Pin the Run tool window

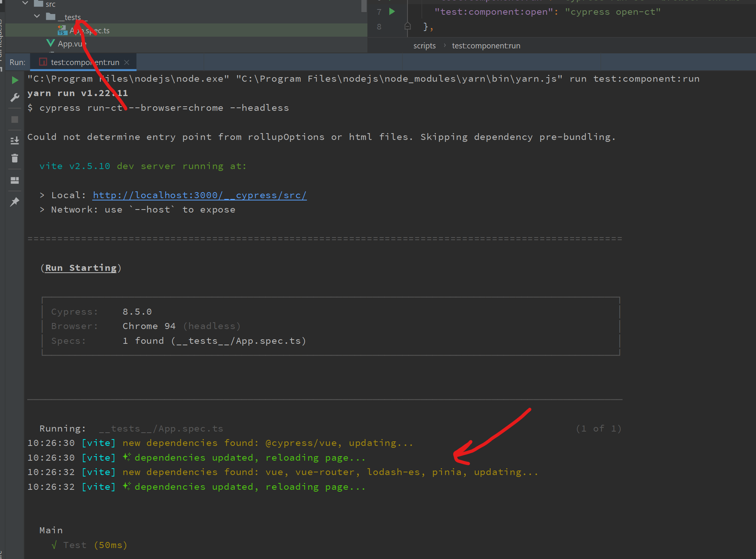15,202
